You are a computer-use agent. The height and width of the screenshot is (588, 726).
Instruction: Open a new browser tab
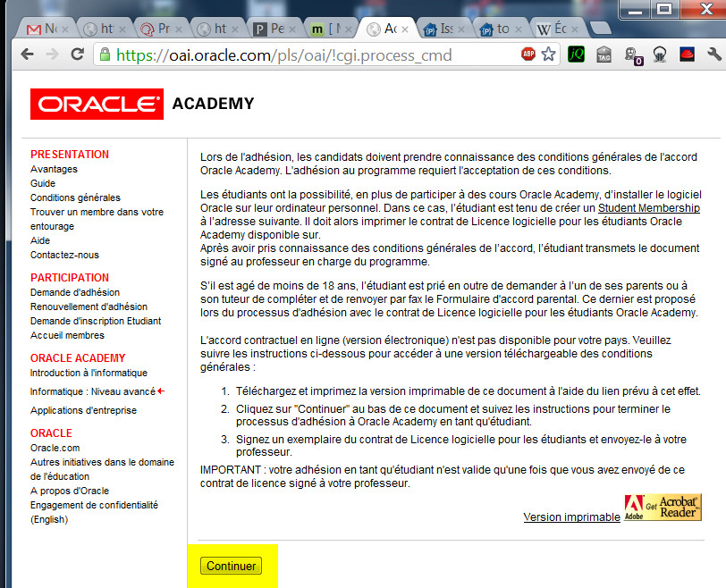pyautogui.click(x=601, y=29)
